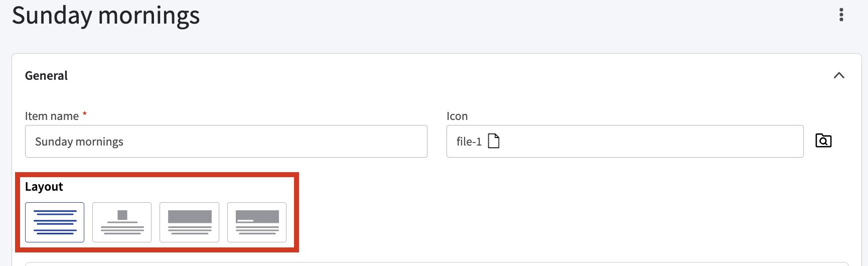Click the browse icon folder button

tap(823, 141)
